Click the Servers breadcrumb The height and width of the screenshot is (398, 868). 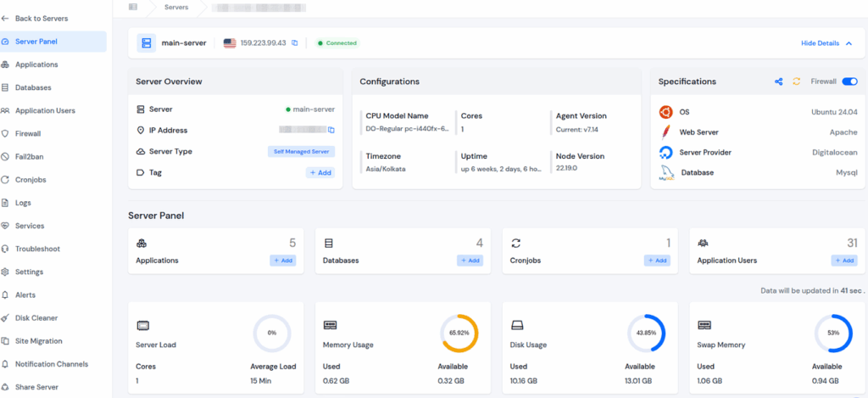(x=176, y=7)
